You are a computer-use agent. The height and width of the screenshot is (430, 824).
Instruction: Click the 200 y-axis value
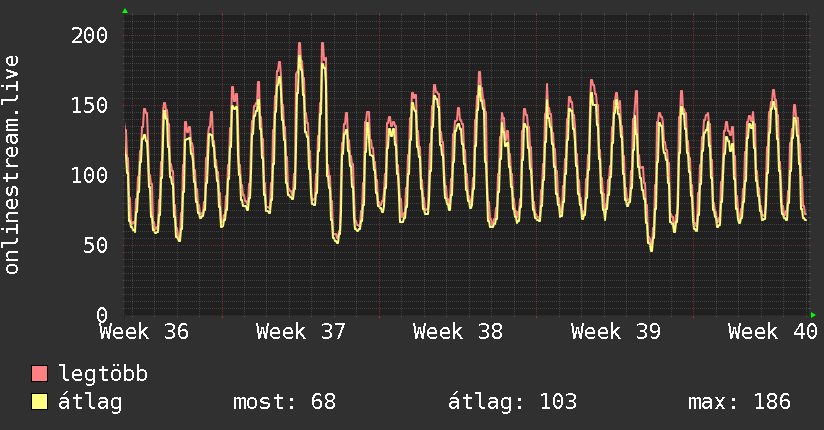click(89, 36)
